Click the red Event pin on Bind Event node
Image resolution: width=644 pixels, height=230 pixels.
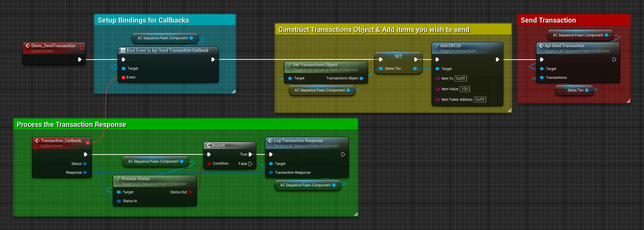pyautogui.click(x=123, y=77)
